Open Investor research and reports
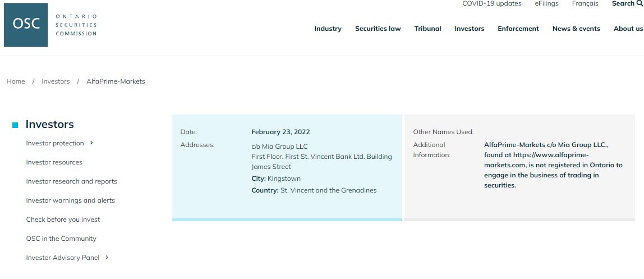 pos(71,181)
